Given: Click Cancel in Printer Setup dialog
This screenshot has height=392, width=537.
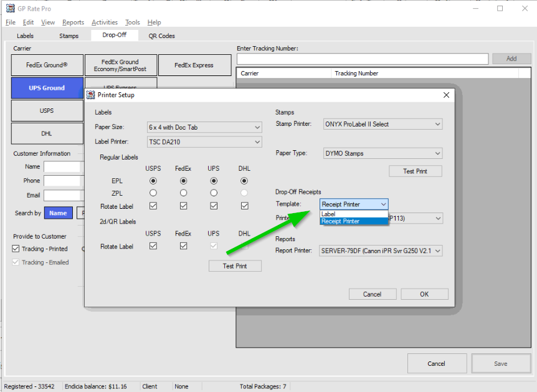Looking at the screenshot, I should [373, 294].
